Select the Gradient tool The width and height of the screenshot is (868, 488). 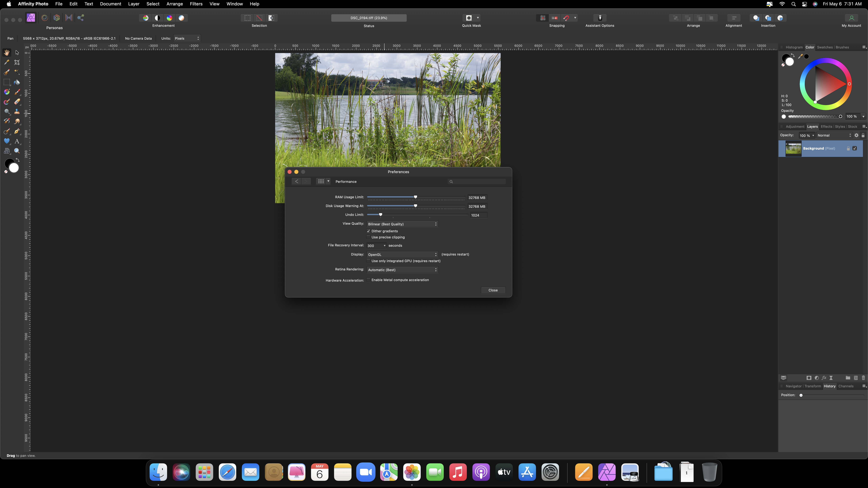pyautogui.click(x=7, y=92)
